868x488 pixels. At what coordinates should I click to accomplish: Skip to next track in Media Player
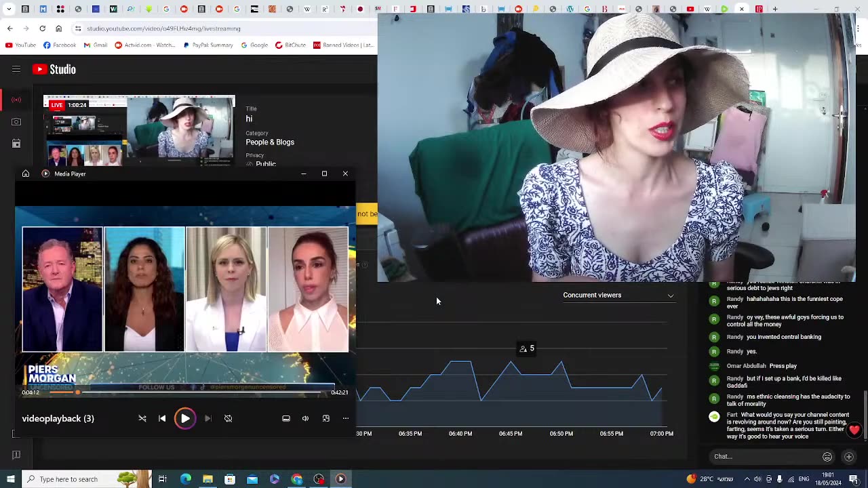pos(208,418)
